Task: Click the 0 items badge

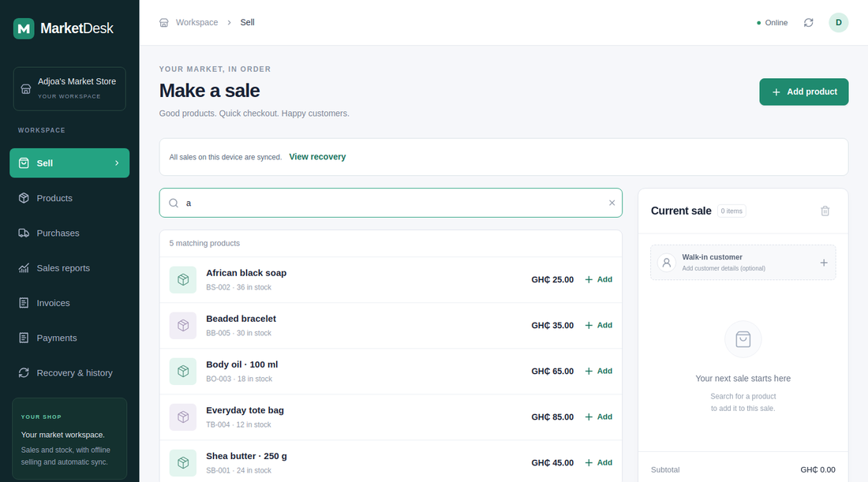Action: click(731, 211)
